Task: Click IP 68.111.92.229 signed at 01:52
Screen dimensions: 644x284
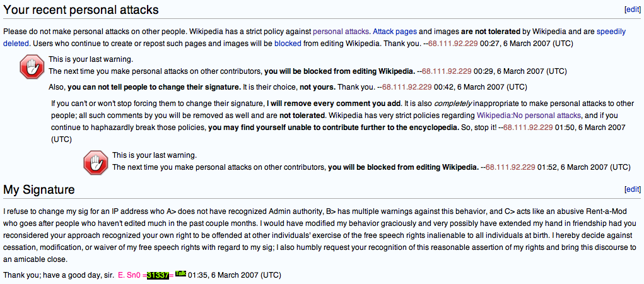Action: [x=510, y=167]
